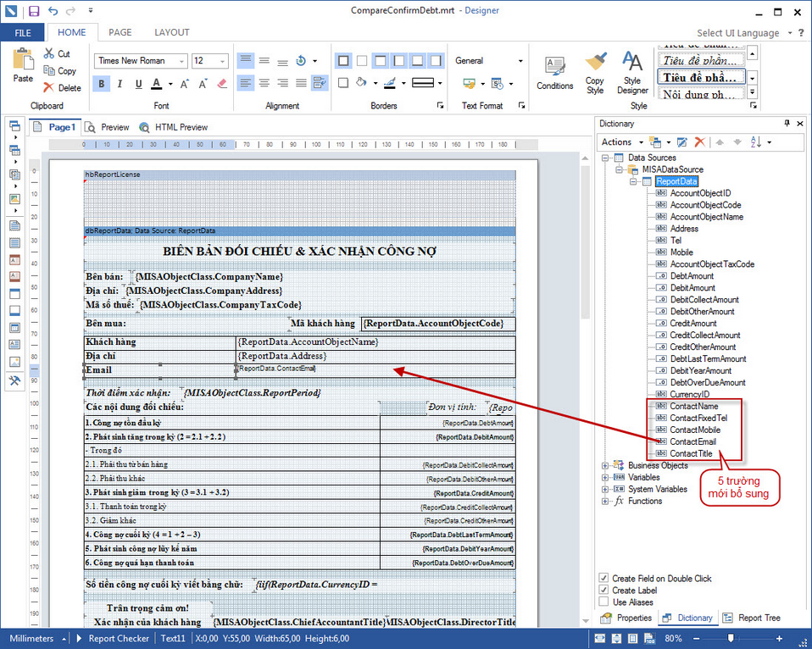This screenshot has width=812, height=649.
Task: Select the bold 'Tiêu đề phầ...' style
Action: pos(701,77)
